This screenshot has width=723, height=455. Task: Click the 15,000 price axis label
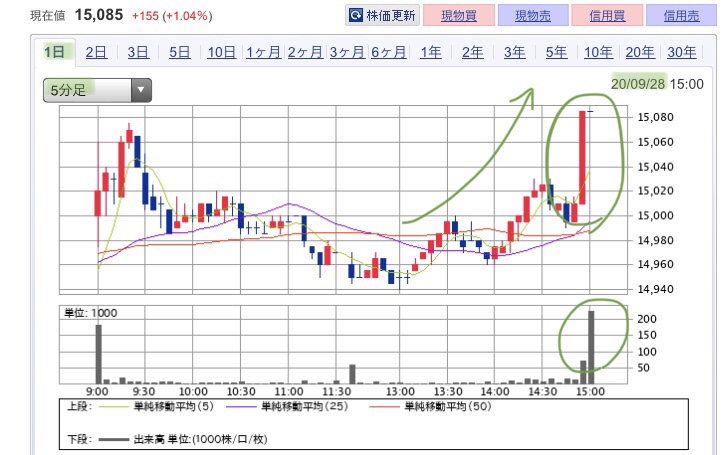point(655,215)
